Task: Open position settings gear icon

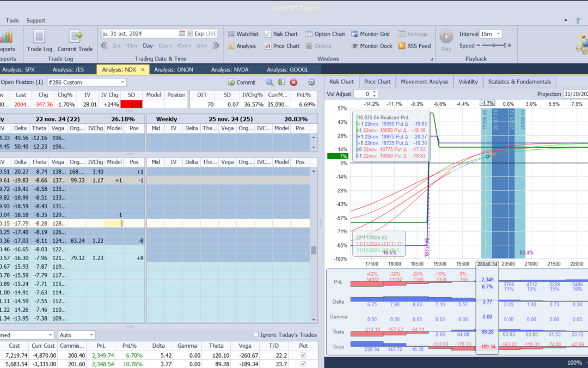Action: [311, 82]
